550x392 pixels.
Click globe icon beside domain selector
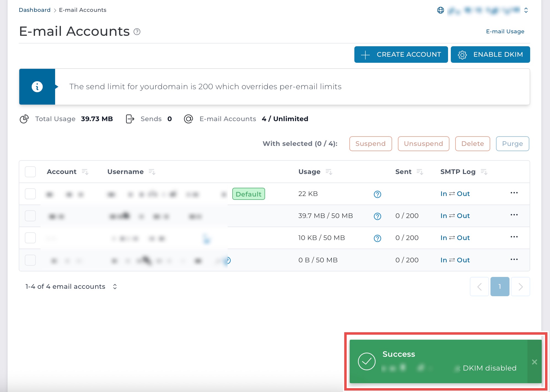[x=441, y=10]
